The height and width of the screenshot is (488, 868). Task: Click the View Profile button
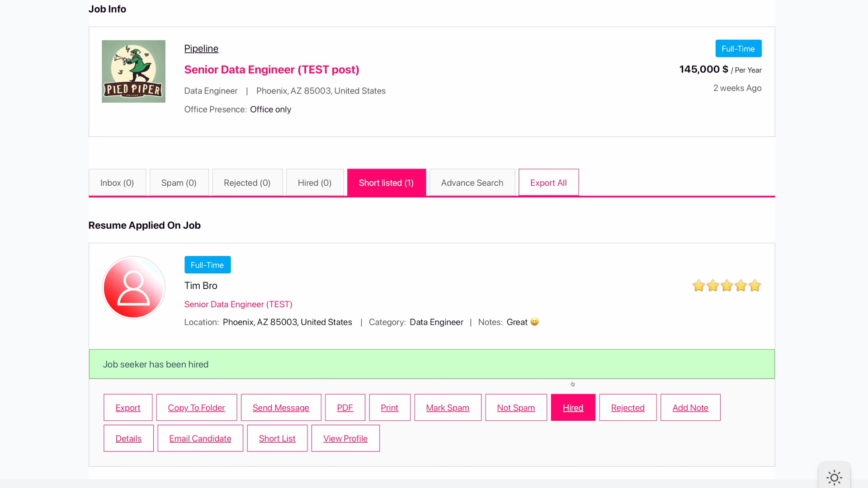point(345,438)
